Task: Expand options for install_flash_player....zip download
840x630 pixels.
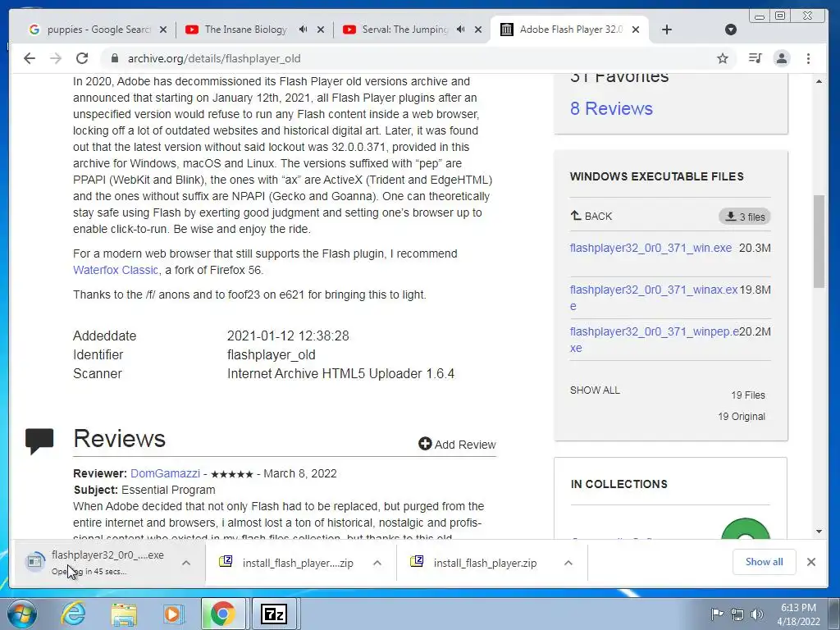Action: [x=377, y=563]
